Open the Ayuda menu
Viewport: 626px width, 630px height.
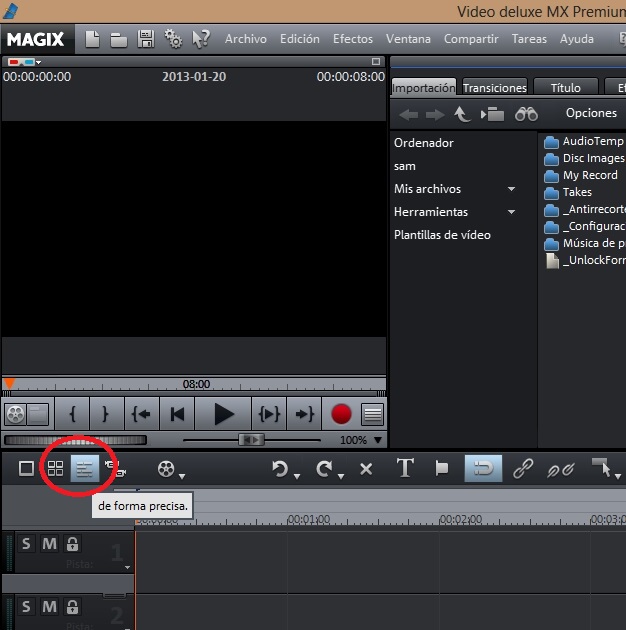click(x=577, y=39)
